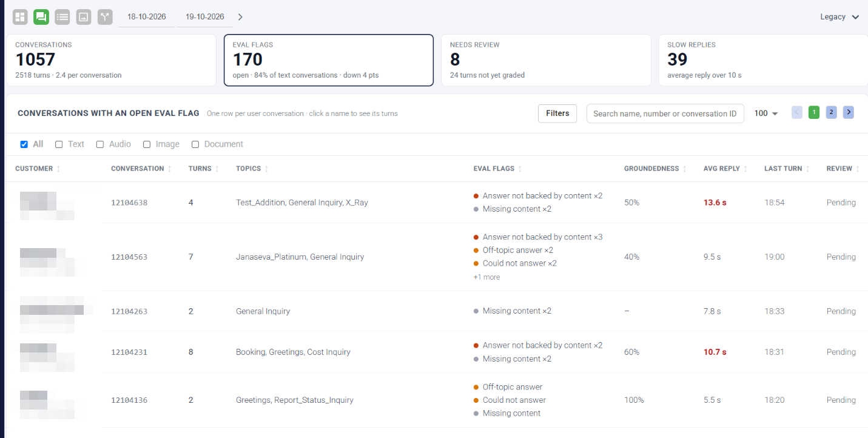Viewport: 868px width, 438px height.
Task: Select the green conversations chat icon
Action: tap(41, 17)
